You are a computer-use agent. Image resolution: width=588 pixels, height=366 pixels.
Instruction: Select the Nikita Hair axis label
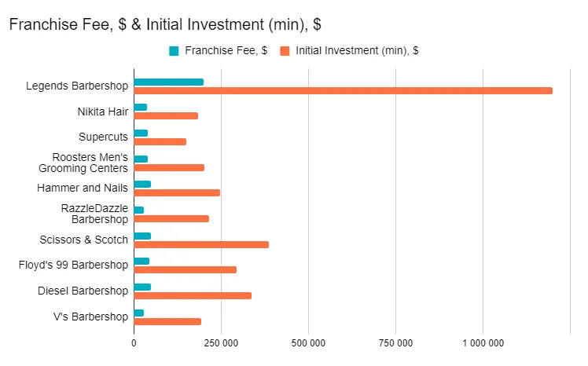coord(102,112)
